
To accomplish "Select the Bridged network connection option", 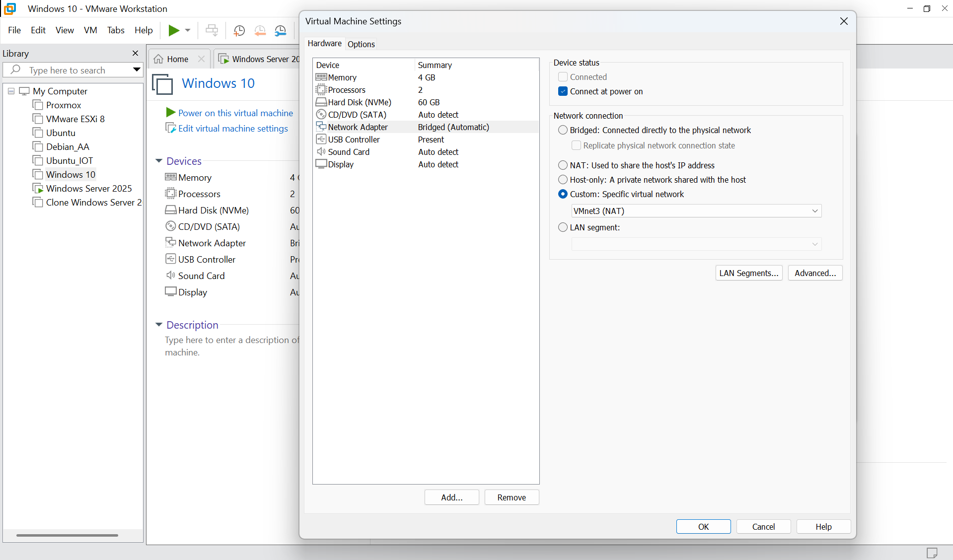I will point(563,130).
